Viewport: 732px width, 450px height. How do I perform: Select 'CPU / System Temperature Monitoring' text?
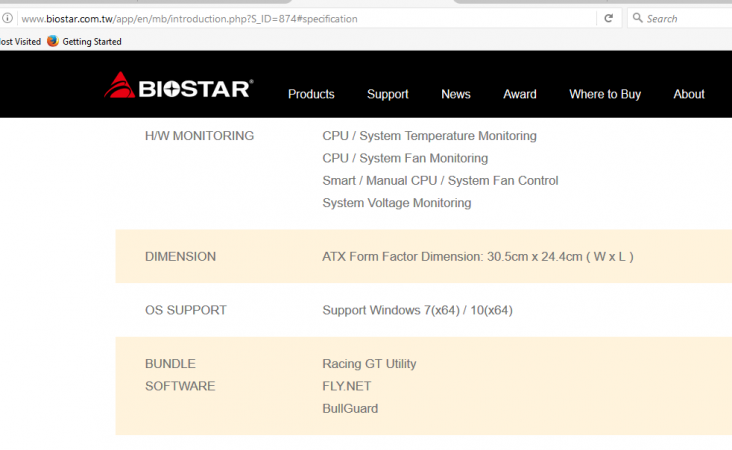coord(429,136)
